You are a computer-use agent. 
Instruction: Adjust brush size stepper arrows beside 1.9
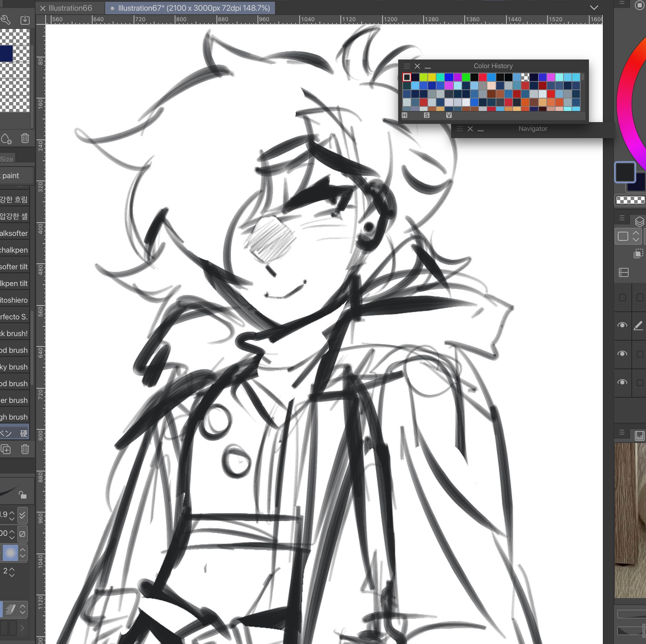[x=12, y=516]
